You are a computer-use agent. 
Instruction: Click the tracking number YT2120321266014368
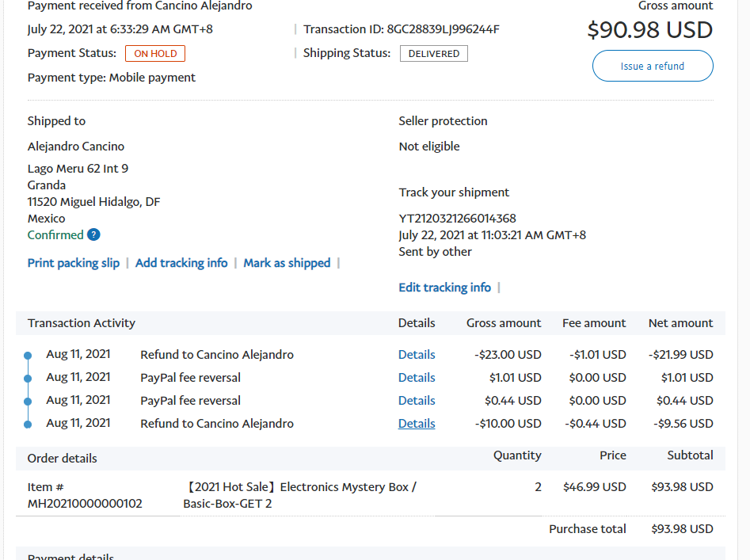[458, 219]
